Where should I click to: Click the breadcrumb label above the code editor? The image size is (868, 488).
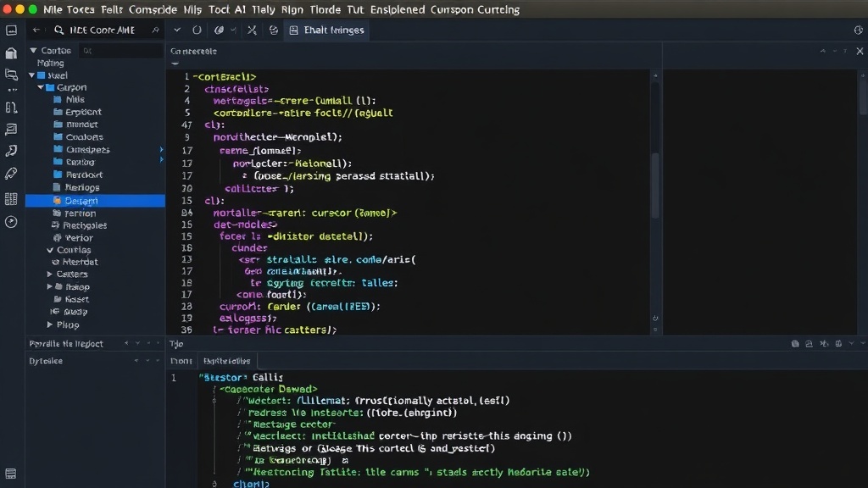(193, 51)
